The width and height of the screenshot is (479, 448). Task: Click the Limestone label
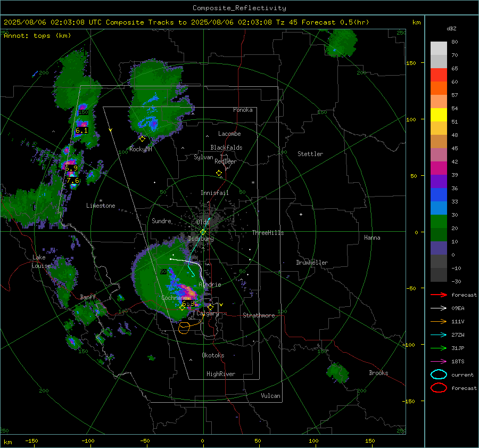pyautogui.click(x=101, y=206)
